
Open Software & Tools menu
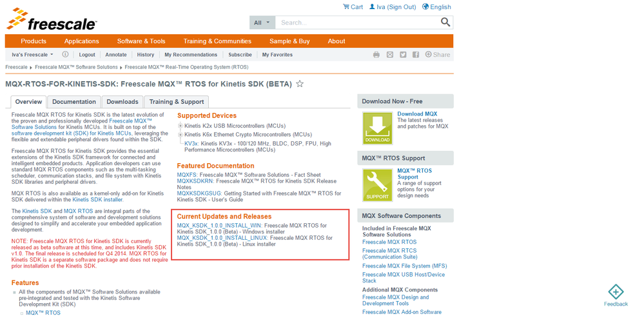[141, 41]
